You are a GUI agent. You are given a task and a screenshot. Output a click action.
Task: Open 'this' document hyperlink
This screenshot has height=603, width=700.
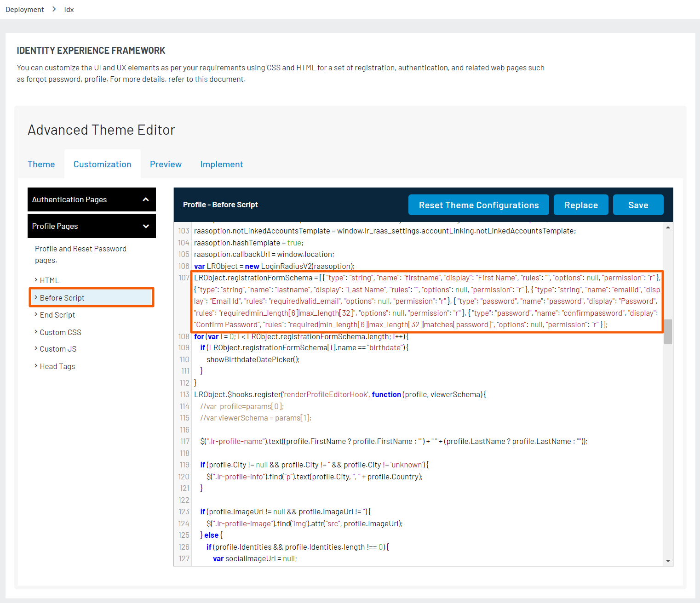[201, 79]
